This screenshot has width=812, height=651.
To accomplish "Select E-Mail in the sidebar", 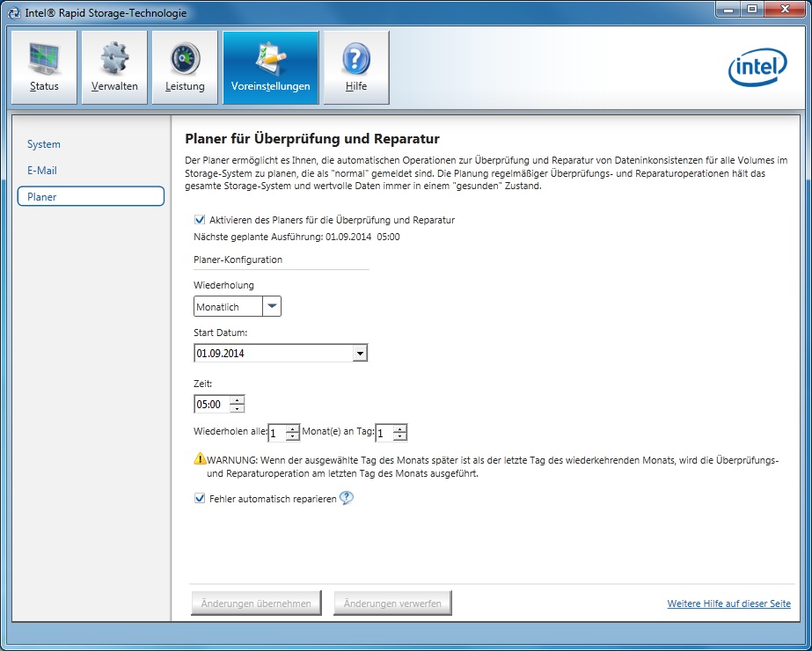I will [42, 171].
